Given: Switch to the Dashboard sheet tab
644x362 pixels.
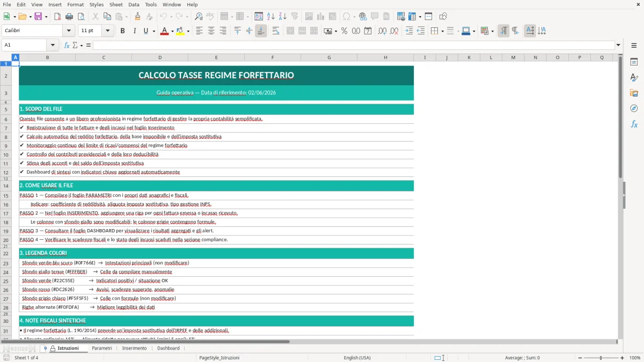Looking at the screenshot, I should point(169,349).
